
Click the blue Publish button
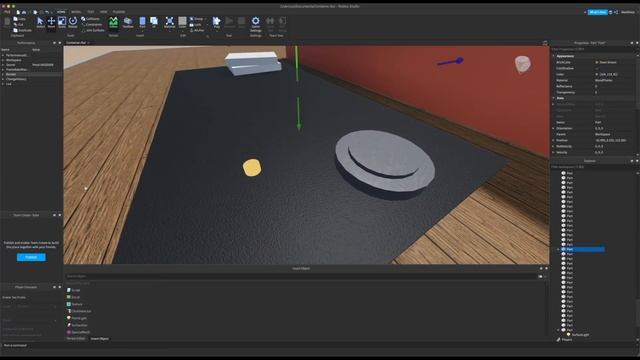31,257
